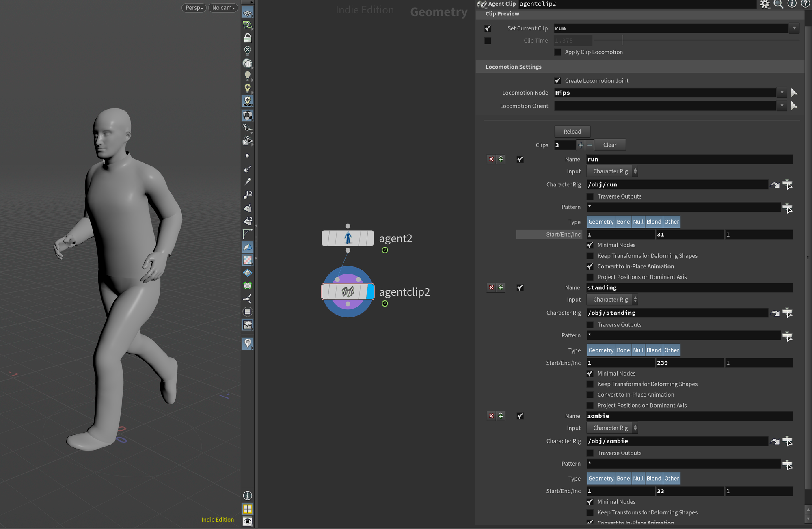The height and width of the screenshot is (529, 812).
Task: Click the Clip Time slider
Action: click(697, 41)
